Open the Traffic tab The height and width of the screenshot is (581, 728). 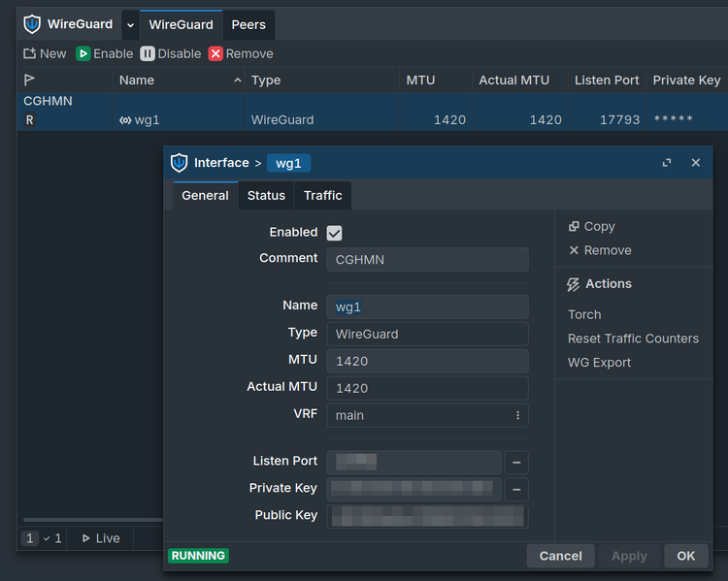point(322,195)
